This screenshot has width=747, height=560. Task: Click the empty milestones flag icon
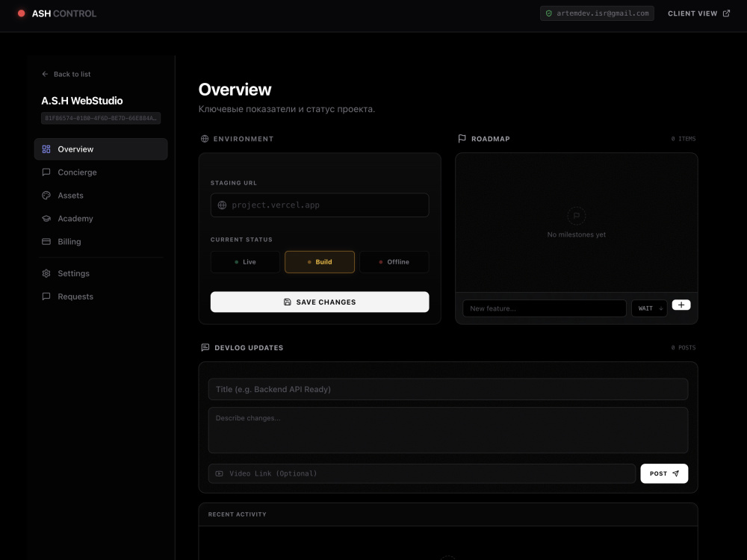tap(577, 216)
